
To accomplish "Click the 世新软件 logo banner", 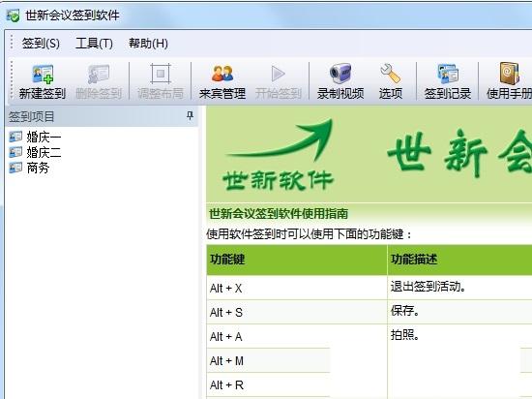I will (279, 156).
